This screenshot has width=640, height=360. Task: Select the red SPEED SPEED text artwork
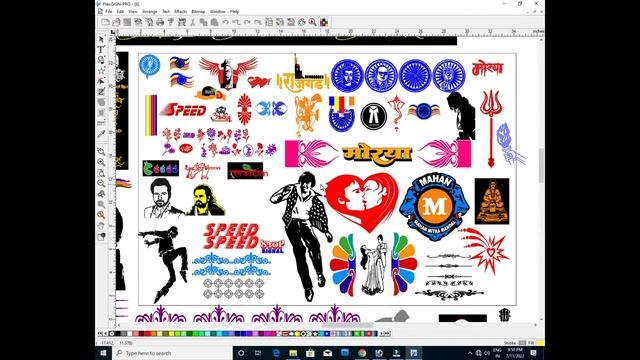click(231, 236)
